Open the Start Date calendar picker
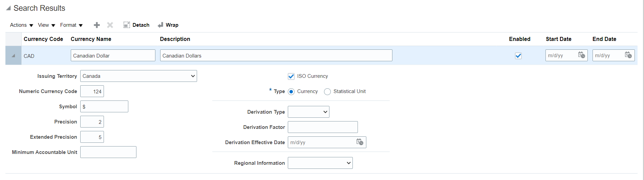Image resolution: width=644 pixels, height=180 pixels. coord(581,55)
